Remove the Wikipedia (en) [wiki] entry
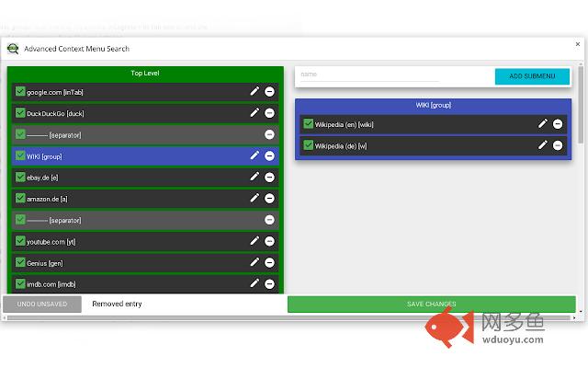This screenshot has width=588, height=368. [x=558, y=124]
